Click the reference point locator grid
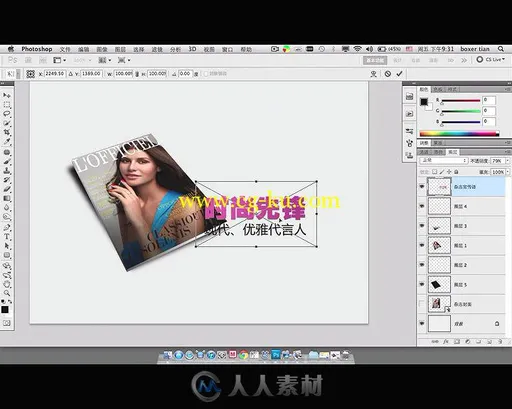Viewport: 512px width, 409px height. tap(31, 74)
